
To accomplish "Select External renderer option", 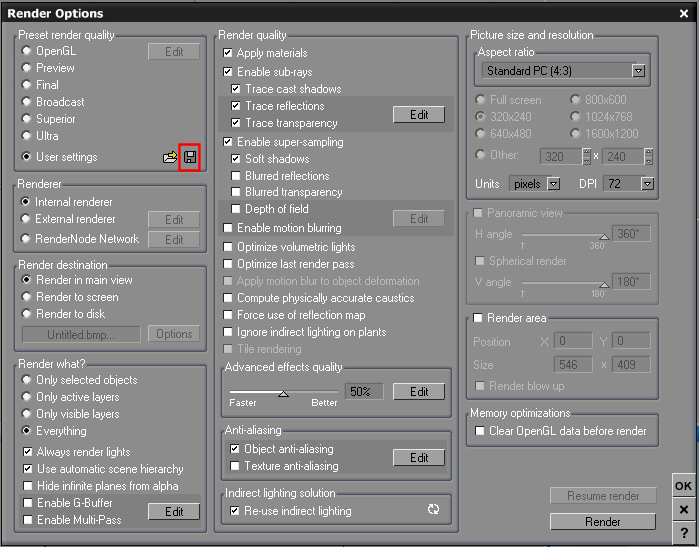I will click(x=25, y=219).
